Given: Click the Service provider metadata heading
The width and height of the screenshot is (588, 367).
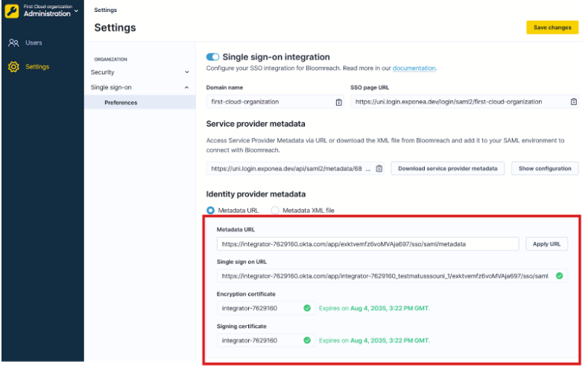Looking at the screenshot, I should tap(256, 124).
